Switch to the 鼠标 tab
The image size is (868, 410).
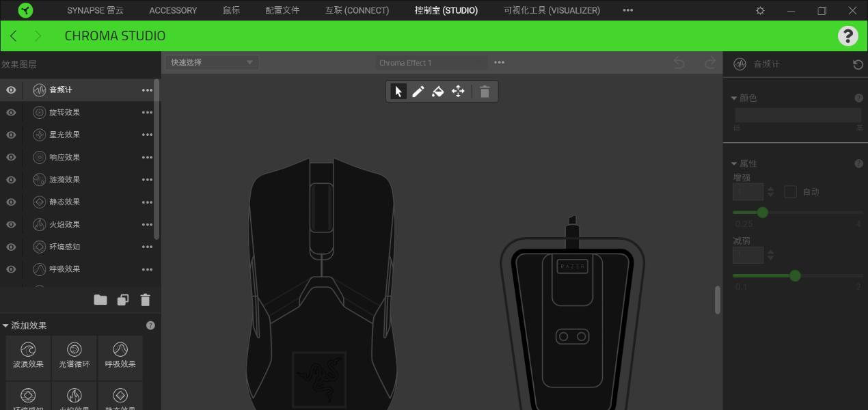[x=231, y=10]
